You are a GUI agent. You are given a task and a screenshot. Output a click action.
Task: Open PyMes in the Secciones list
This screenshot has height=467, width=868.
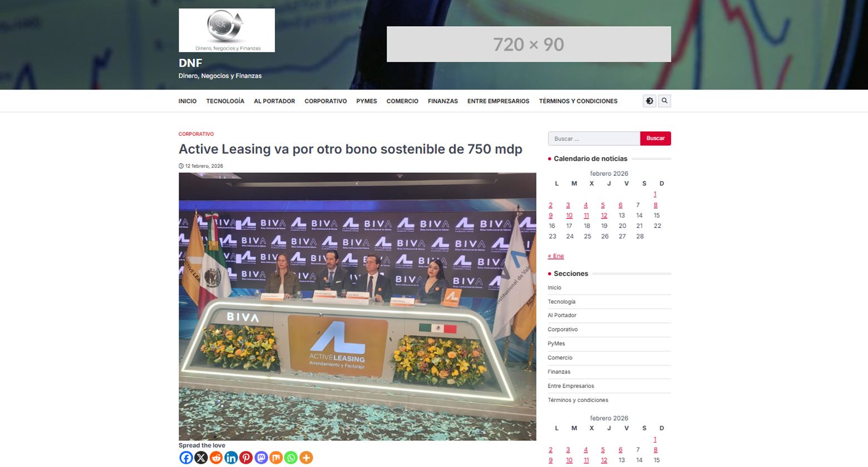[556, 344]
